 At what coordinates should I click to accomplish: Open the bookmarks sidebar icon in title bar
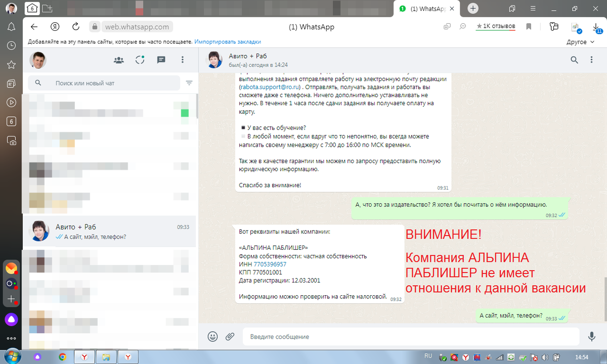coord(512,8)
